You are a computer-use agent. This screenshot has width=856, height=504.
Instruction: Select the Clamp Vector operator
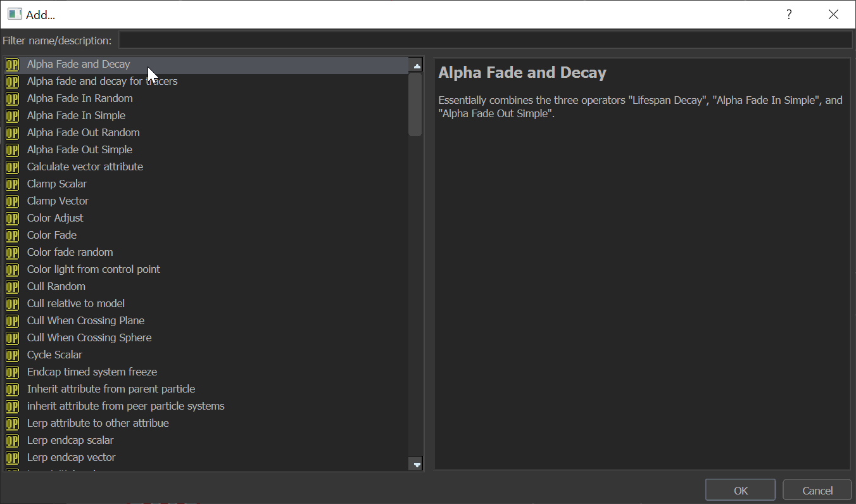click(x=206, y=201)
